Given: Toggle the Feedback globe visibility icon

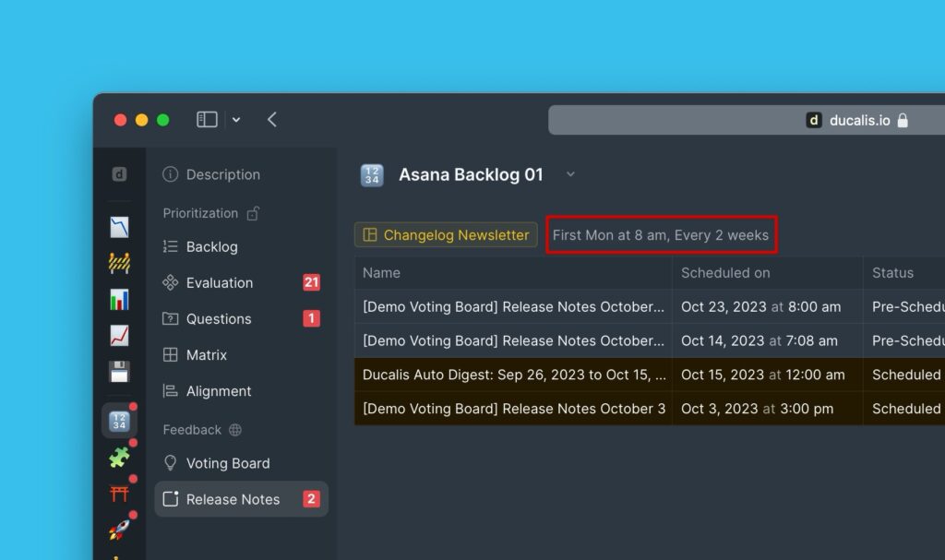Looking at the screenshot, I should 235,430.
